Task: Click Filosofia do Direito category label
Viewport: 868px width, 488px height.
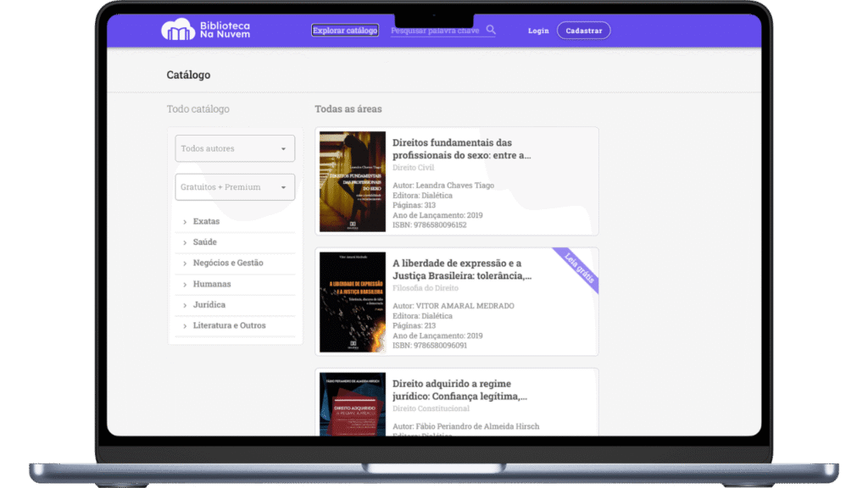Action: point(426,288)
